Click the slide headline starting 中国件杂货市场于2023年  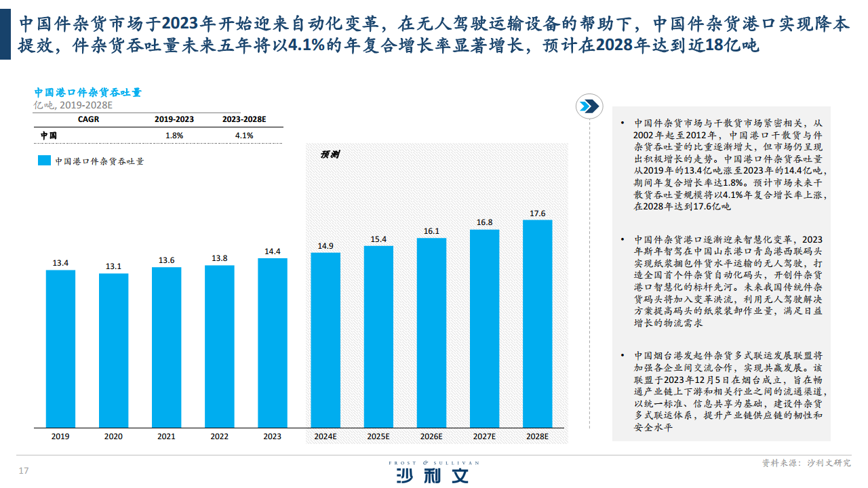pos(434,36)
